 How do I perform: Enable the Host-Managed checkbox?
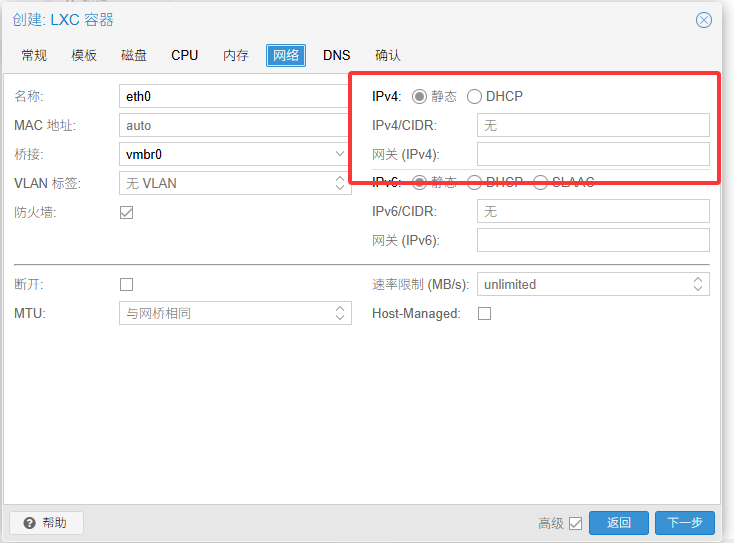point(485,313)
